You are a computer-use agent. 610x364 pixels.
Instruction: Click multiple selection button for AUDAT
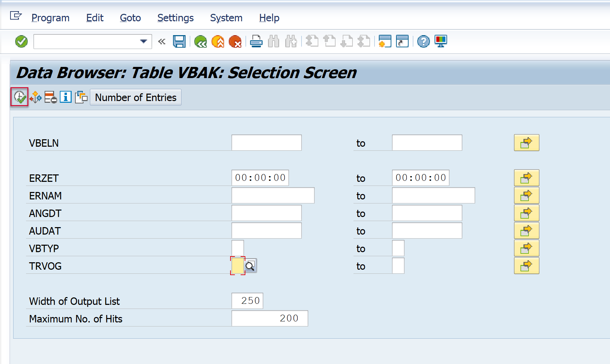click(526, 230)
